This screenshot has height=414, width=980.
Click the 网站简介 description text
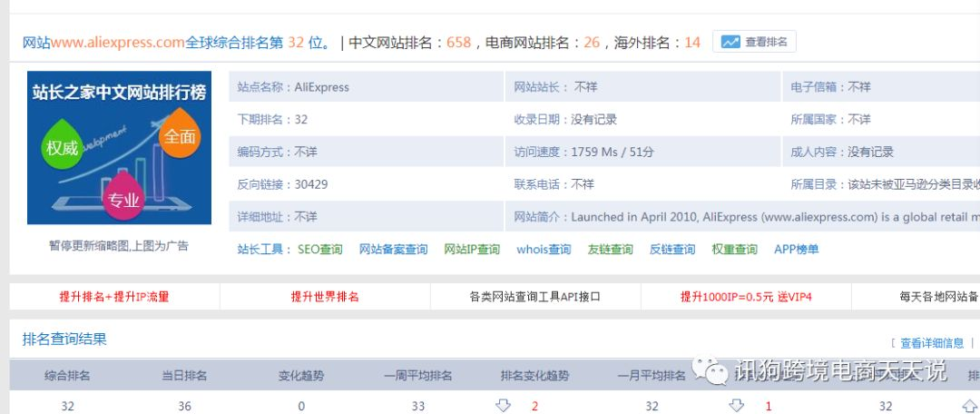click(775, 217)
